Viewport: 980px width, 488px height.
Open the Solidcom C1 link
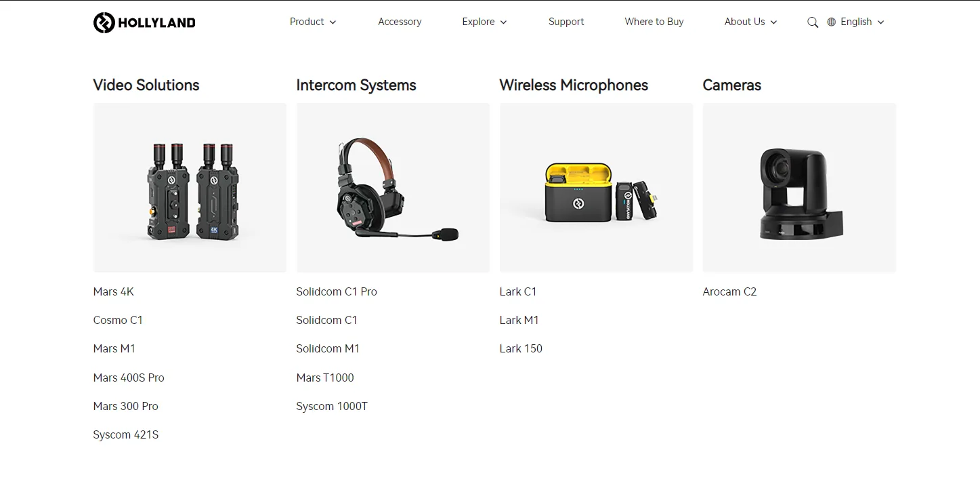(x=326, y=320)
